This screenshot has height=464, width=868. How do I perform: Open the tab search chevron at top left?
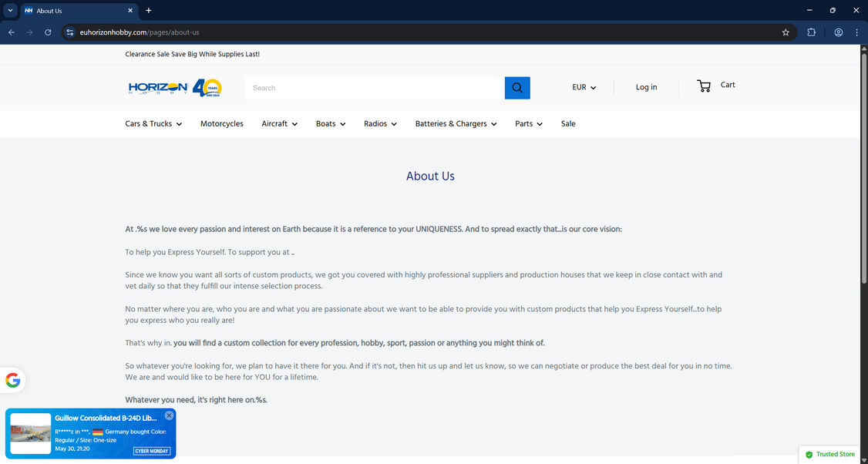tap(10, 10)
